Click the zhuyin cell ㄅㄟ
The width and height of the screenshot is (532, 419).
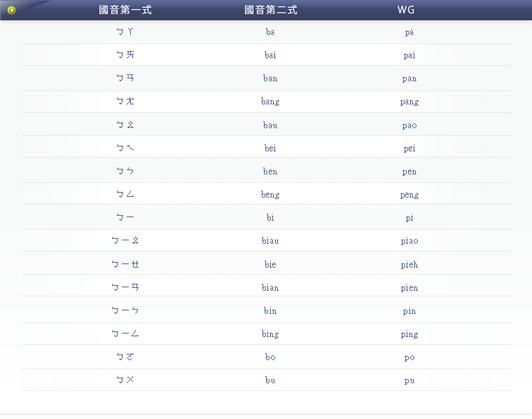[125, 148]
